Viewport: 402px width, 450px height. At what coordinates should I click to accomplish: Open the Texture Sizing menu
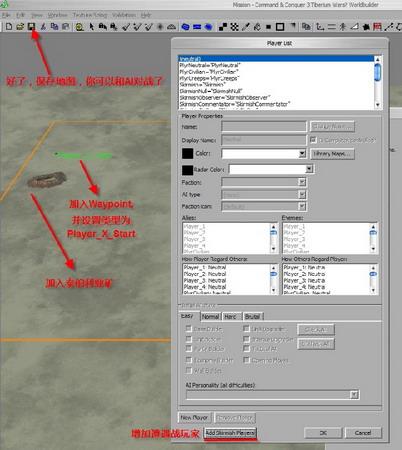click(x=90, y=15)
